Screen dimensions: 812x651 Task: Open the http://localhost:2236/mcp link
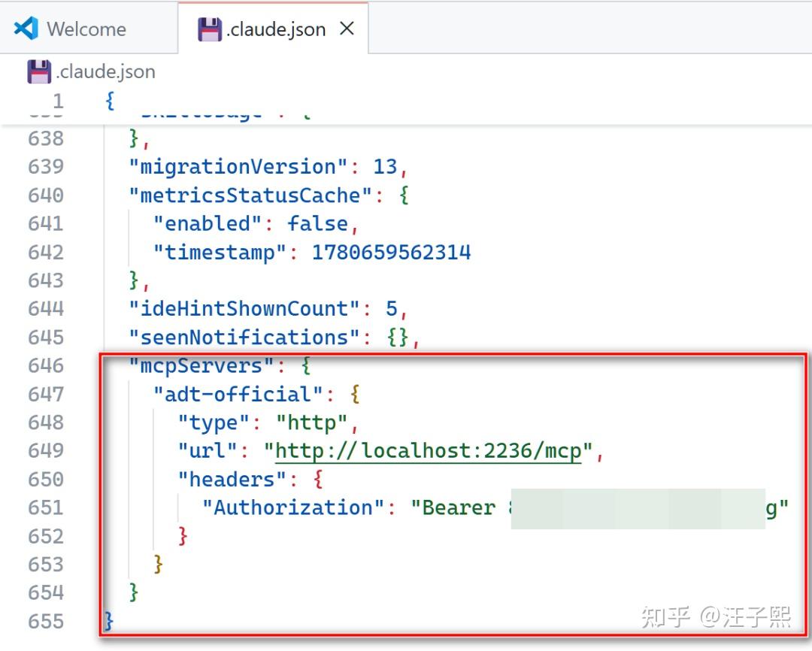point(429,450)
